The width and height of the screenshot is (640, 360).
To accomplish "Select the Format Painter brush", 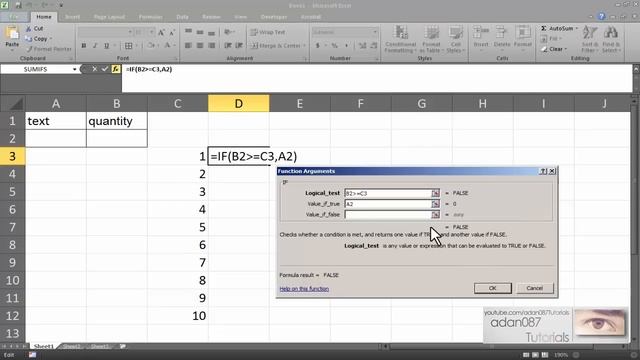I will pyautogui.click(x=48, y=49).
